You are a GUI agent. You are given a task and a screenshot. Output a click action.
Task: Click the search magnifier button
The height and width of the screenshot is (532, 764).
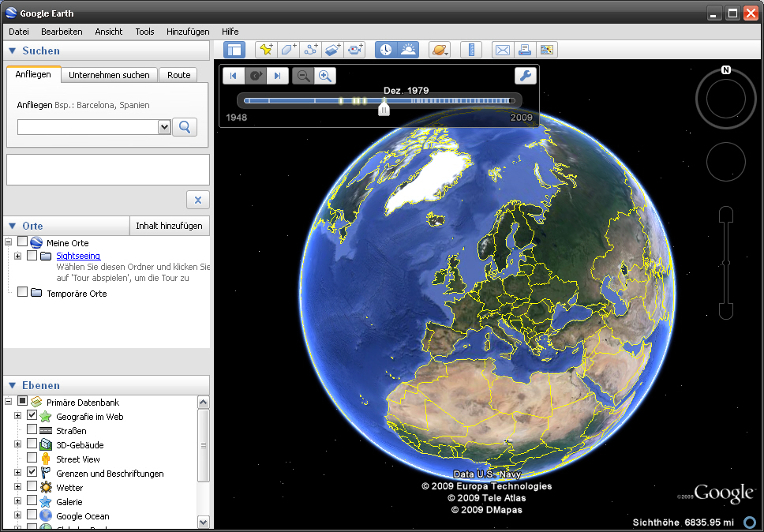click(x=185, y=127)
